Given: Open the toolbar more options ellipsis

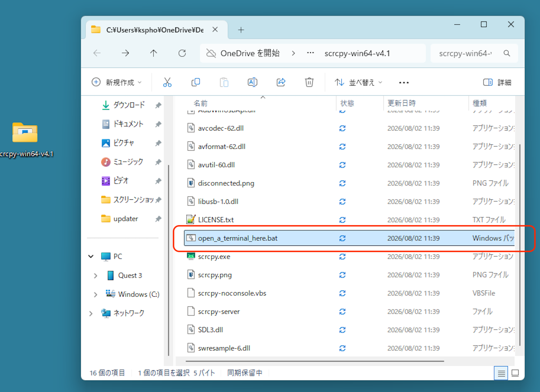Looking at the screenshot, I should tap(404, 82).
